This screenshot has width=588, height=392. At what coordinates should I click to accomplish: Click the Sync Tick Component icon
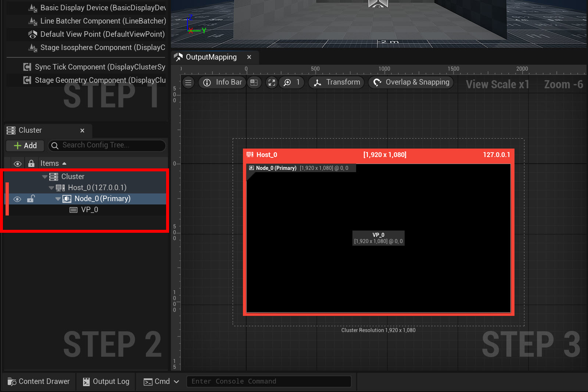[x=27, y=67]
